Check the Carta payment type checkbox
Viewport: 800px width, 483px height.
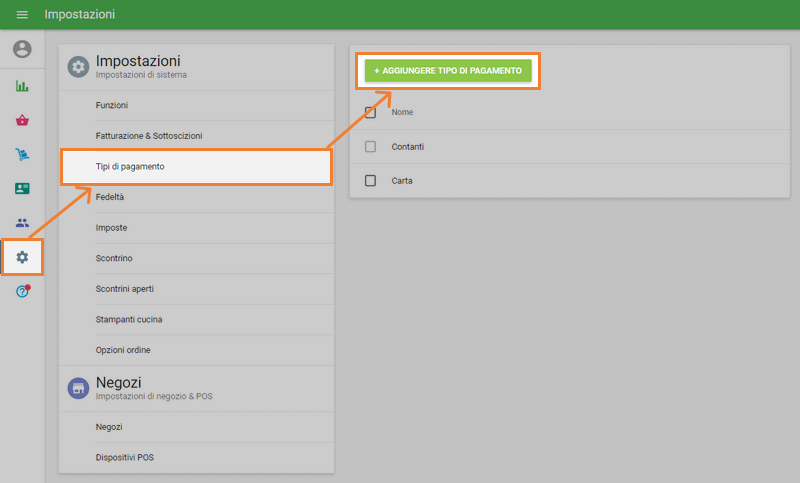370,181
